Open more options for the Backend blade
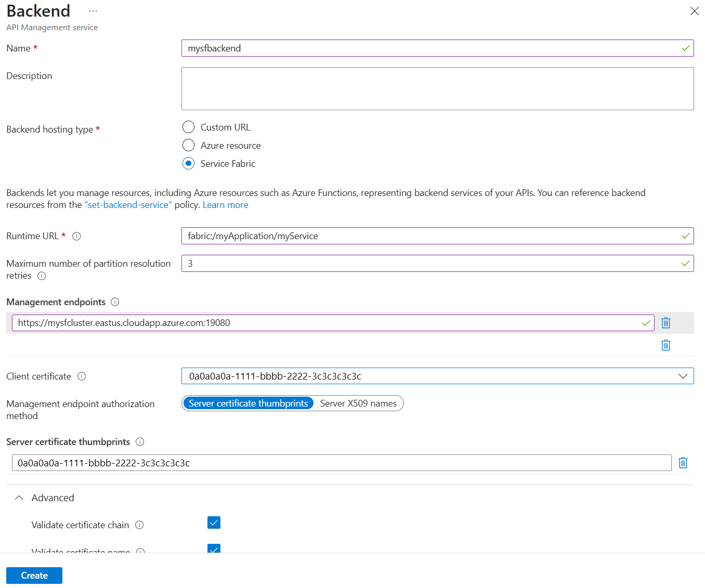 point(93,11)
